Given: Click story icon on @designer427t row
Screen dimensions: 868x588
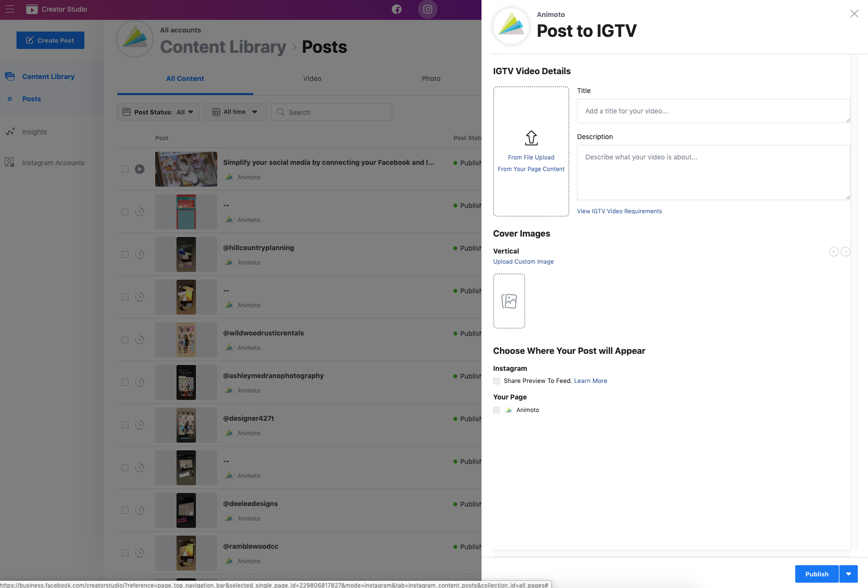Looking at the screenshot, I should 140,425.
